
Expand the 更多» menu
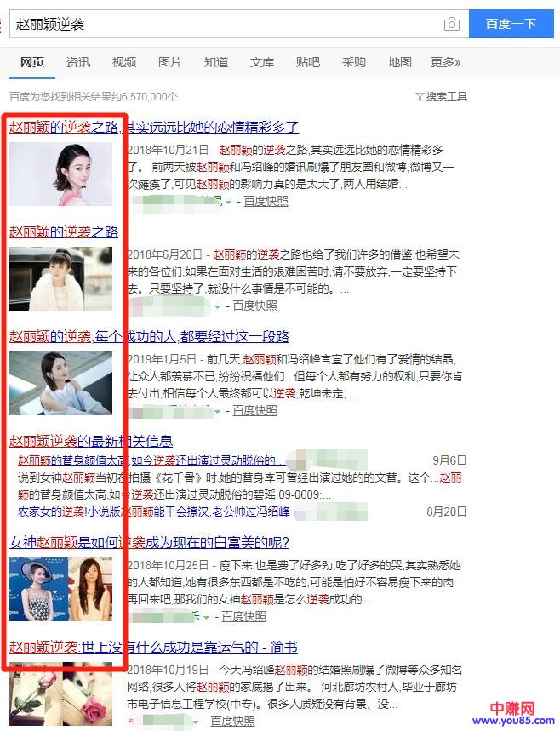445,62
